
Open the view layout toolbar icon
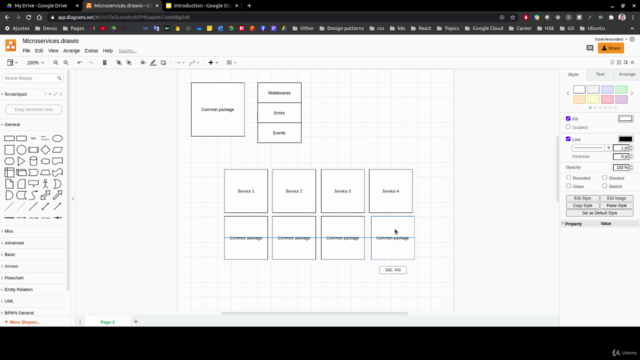[x=12, y=63]
